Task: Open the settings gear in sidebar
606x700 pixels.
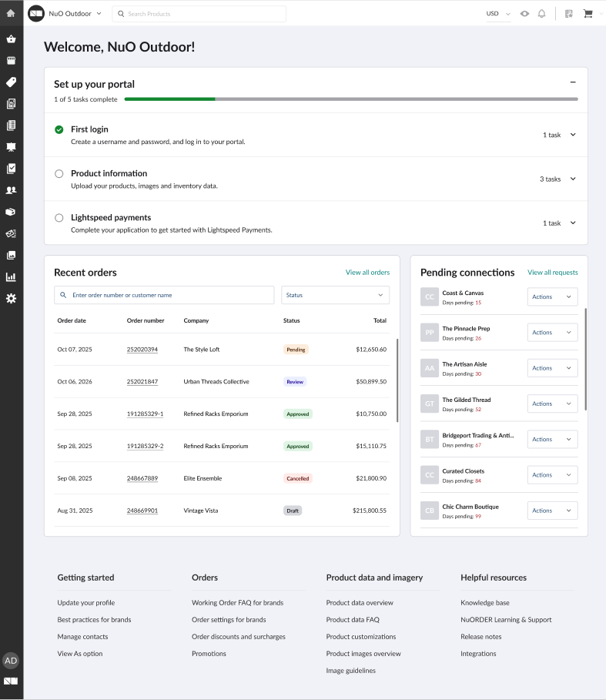Action: [x=11, y=298]
